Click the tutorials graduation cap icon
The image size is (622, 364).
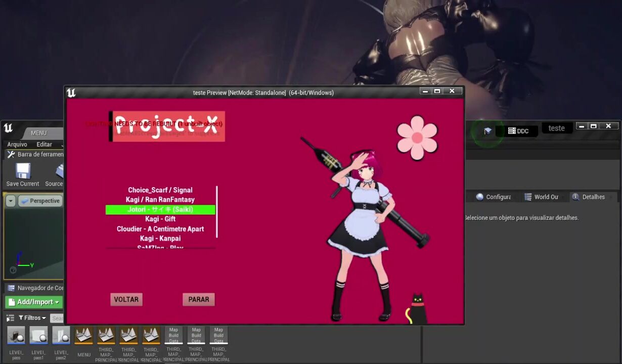coord(487,131)
